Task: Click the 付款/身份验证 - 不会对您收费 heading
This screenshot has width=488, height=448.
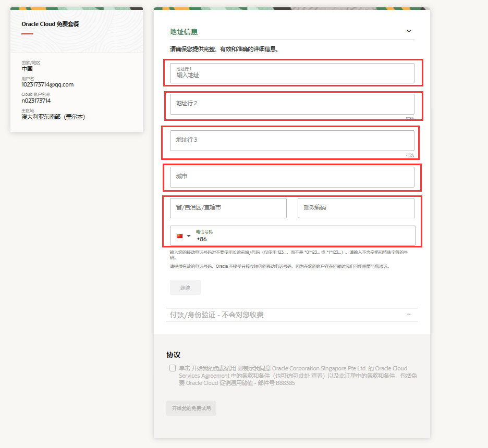Action: click(x=216, y=315)
